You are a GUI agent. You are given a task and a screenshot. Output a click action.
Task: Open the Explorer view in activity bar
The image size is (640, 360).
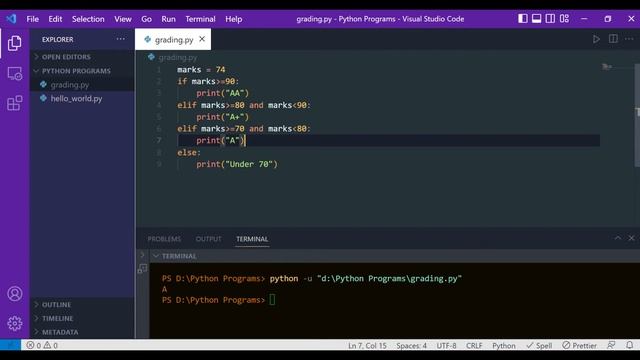pos(15,43)
